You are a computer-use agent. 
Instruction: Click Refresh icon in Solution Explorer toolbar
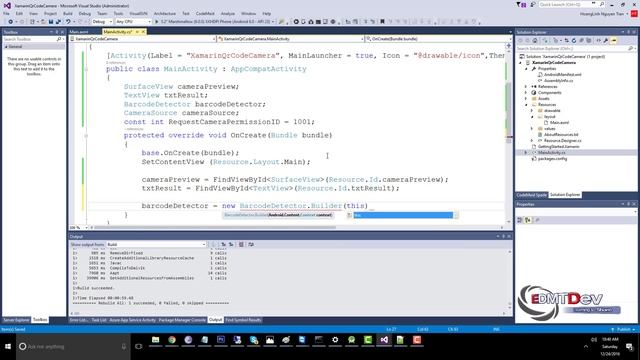(574, 40)
